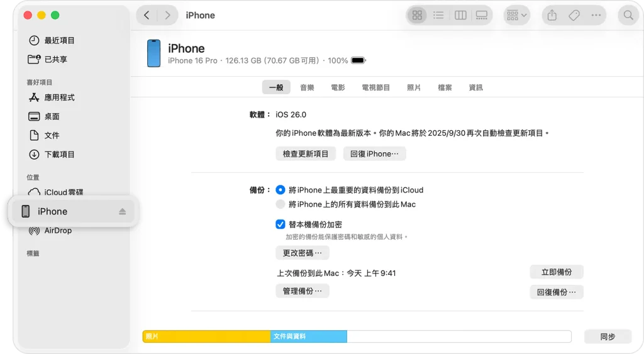This screenshot has width=644, height=354.
Task: Switch to list view
Action: coord(438,15)
